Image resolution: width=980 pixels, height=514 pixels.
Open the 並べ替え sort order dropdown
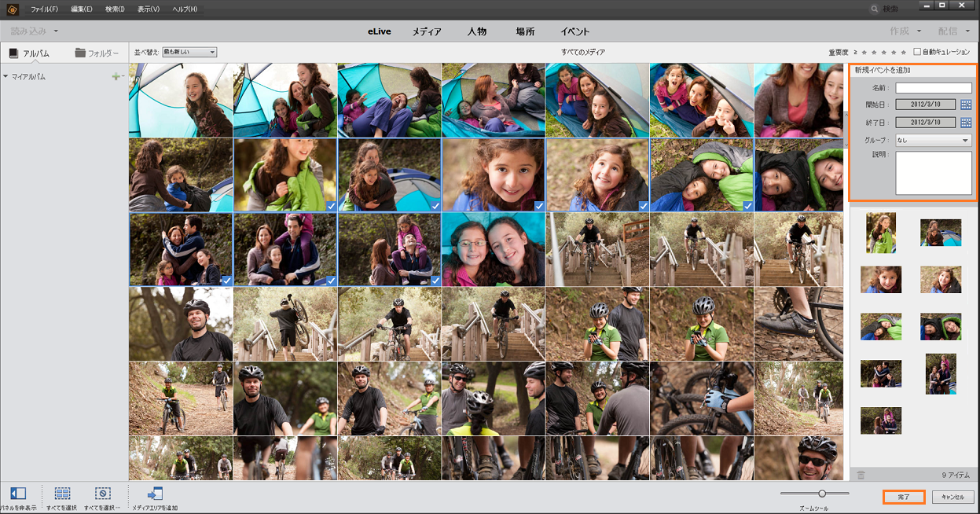point(189,52)
